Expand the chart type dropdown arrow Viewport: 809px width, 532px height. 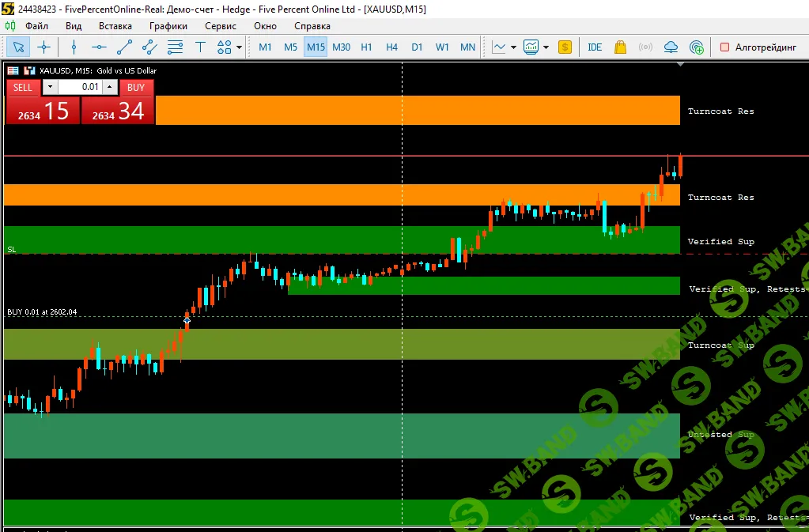coord(513,47)
